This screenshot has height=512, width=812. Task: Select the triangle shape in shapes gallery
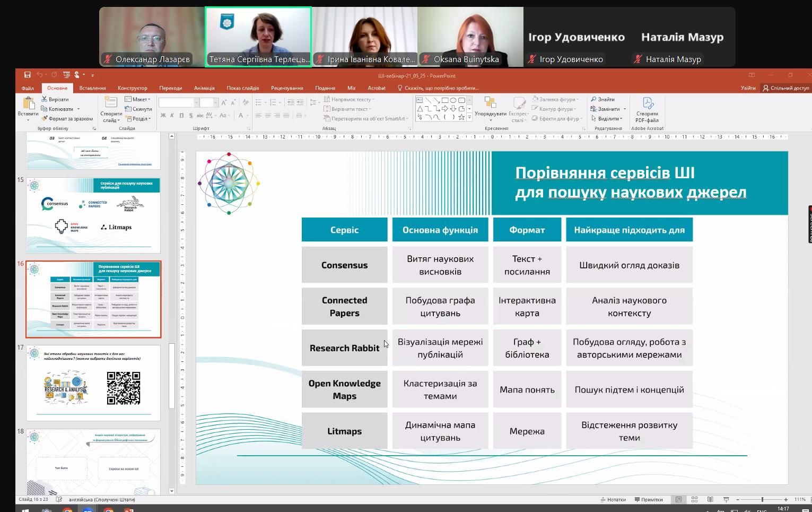click(x=420, y=108)
